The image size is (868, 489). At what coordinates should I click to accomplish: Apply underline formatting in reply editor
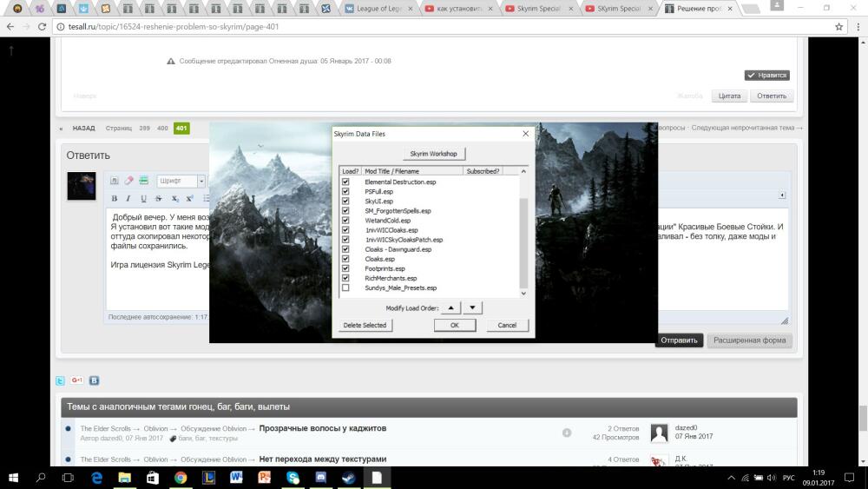(143, 198)
